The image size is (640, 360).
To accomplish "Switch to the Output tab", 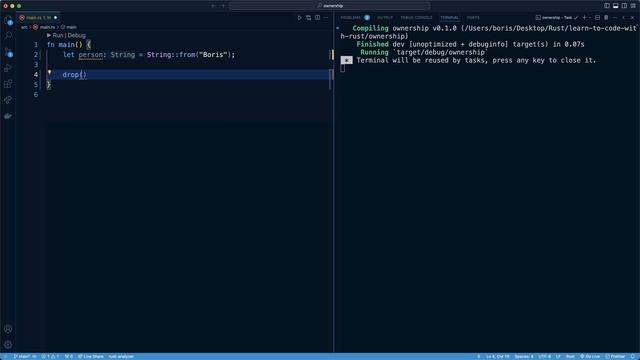I will 385,18.
